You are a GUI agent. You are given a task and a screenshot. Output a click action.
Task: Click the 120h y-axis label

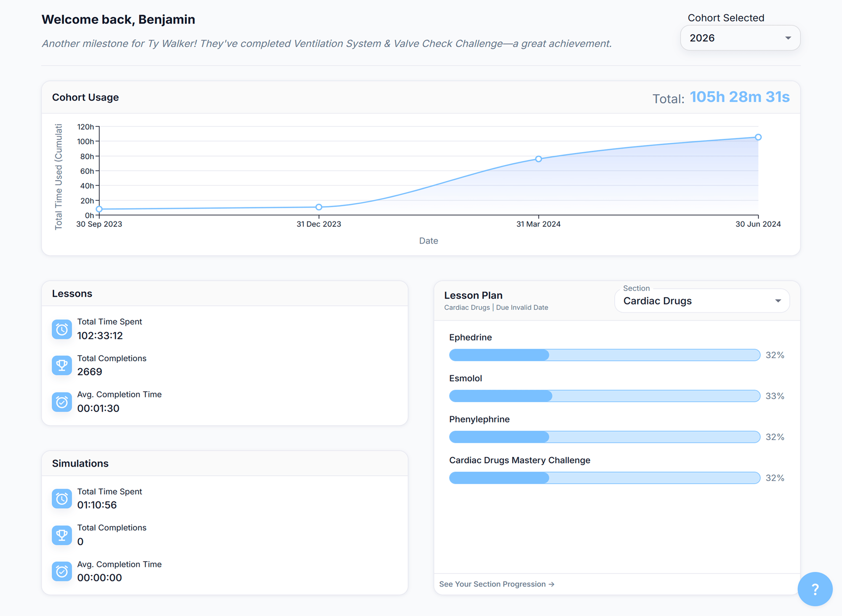(x=85, y=127)
